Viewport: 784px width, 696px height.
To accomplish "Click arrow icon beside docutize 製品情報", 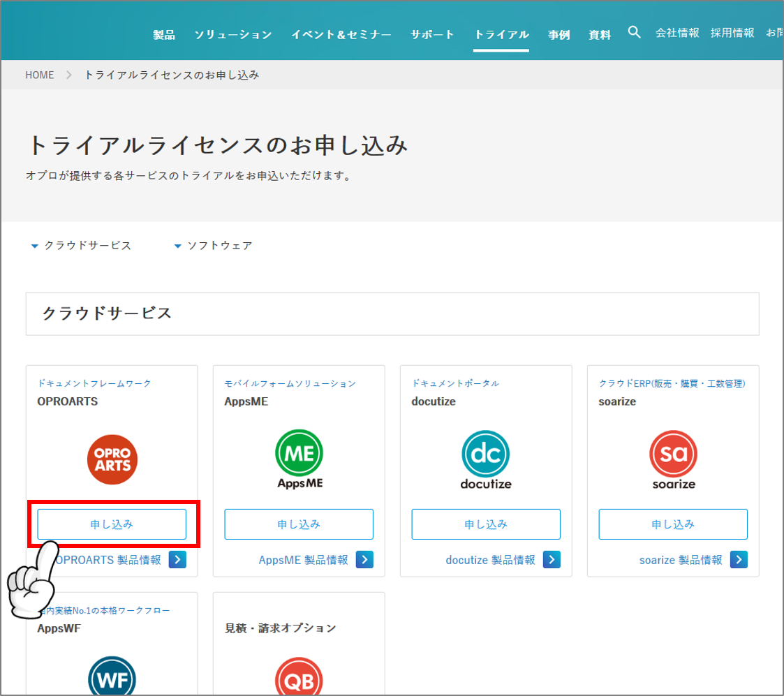I will coord(552,559).
